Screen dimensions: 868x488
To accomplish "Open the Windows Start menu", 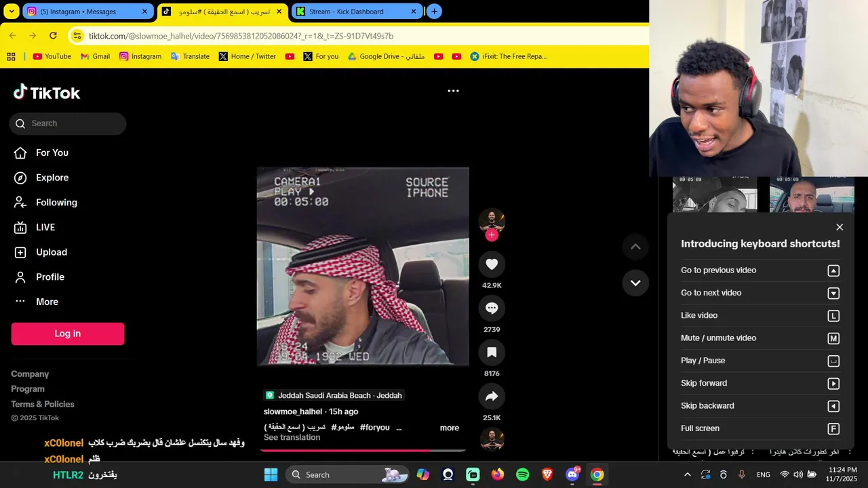I will 271,474.
